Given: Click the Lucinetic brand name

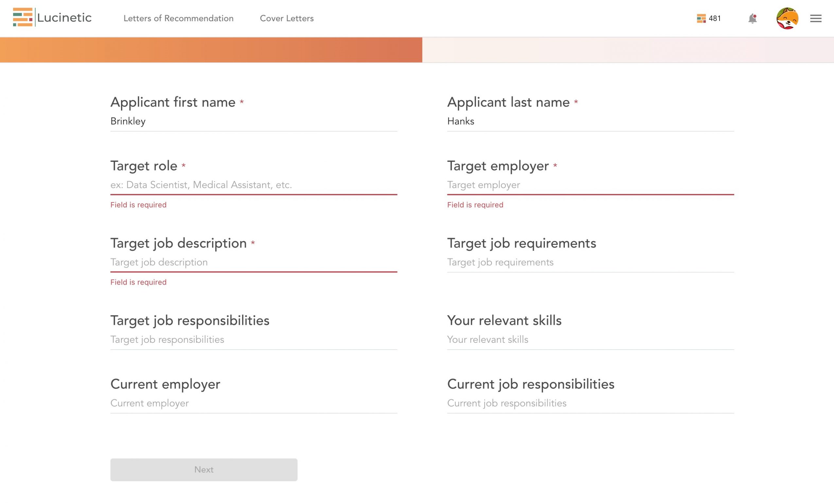Looking at the screenshot, I should (x=64, y=18).
